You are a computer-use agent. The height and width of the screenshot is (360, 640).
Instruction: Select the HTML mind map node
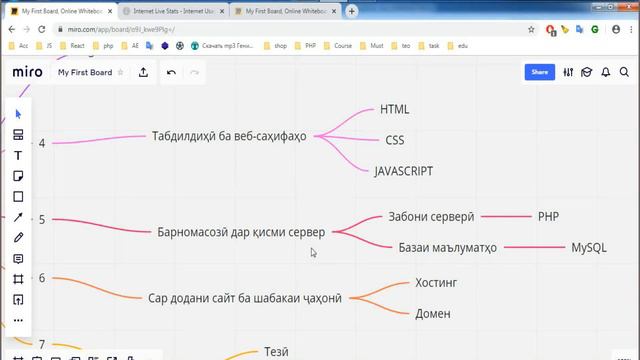tap(395, 109)
